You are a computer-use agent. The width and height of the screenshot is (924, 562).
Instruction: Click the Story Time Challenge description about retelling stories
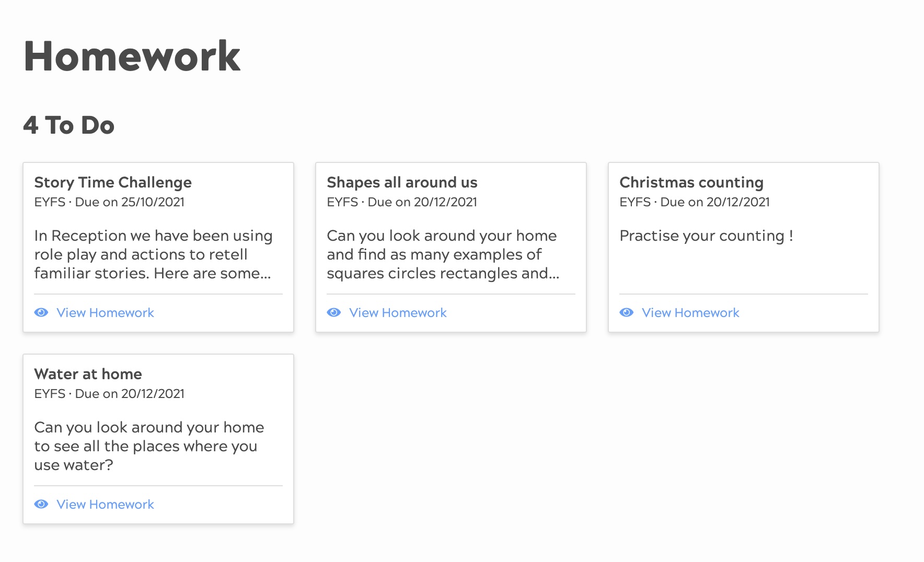pos(153,254)
